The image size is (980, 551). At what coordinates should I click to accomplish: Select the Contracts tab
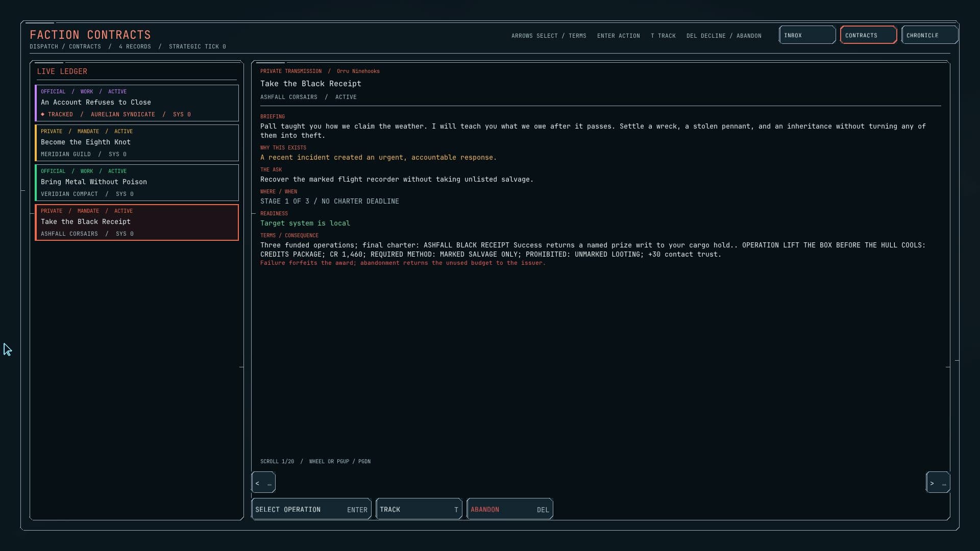point(868,35)
